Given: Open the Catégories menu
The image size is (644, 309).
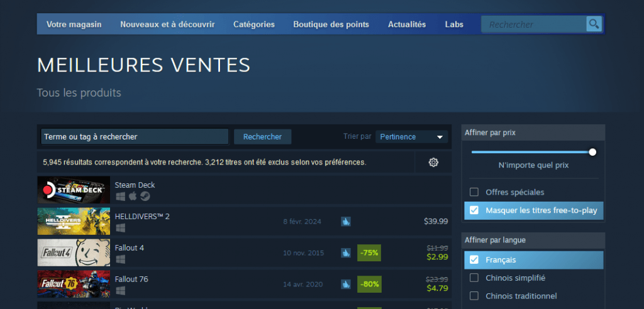Looking at the screenshot, I should pos(254,24).
